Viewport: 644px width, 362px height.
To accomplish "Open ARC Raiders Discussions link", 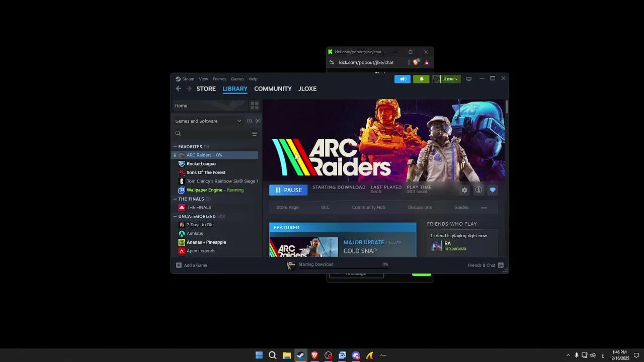I will pos(420,208).
